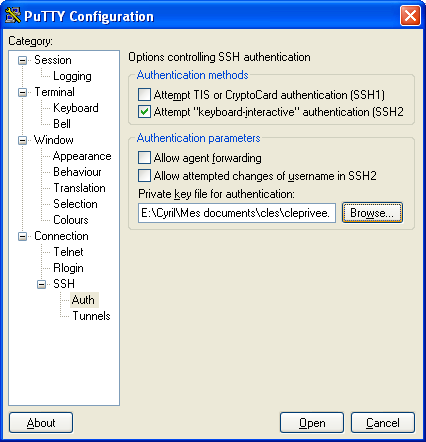
Task: Click the private key file path field
Action: point(237,213)
